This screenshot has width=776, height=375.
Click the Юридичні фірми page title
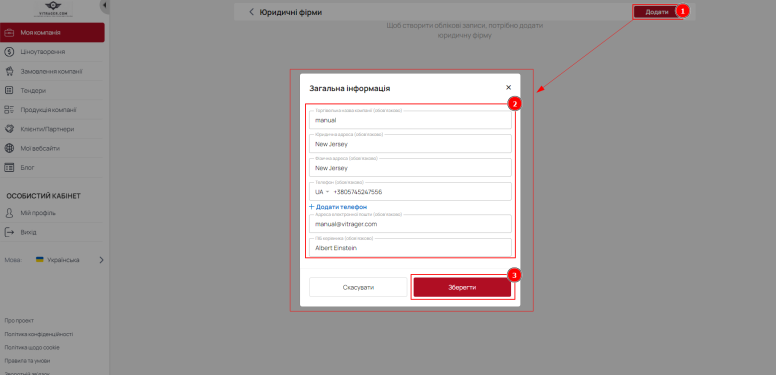coord(291,12)
